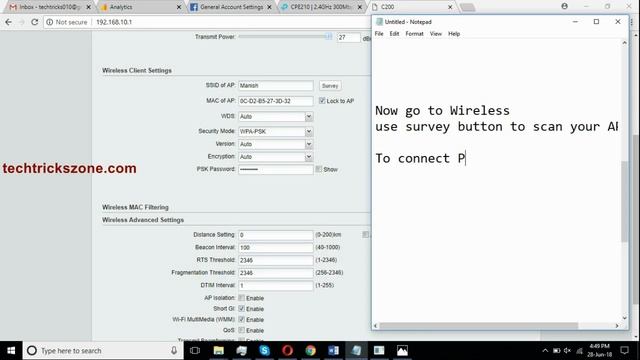
Task: Click the SSID of AP field
Action: 276,85
